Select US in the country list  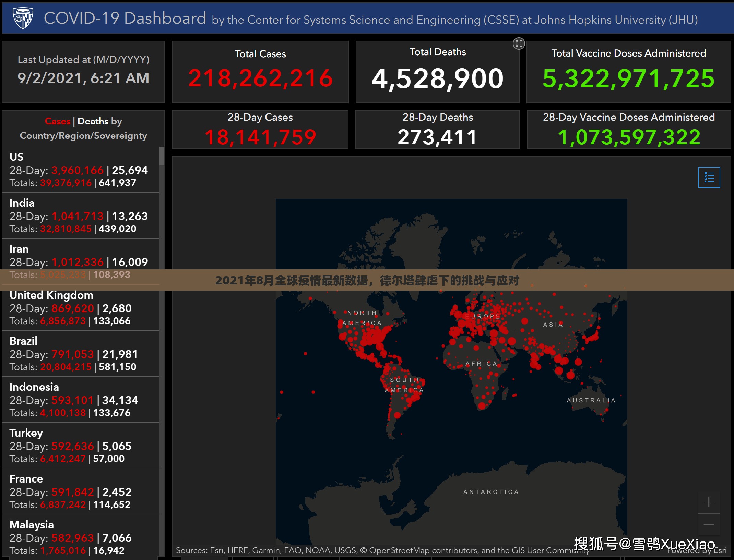click(x=16, y=157)
